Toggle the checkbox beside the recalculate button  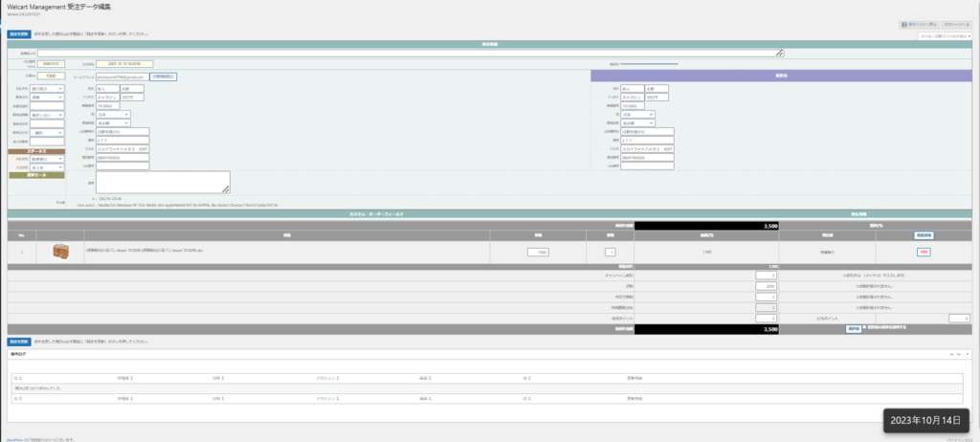point(865,328)
